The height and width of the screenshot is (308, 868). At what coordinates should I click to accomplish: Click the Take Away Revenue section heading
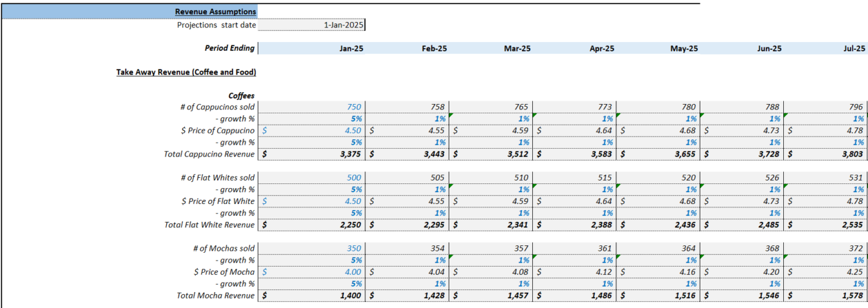[186, 72]
